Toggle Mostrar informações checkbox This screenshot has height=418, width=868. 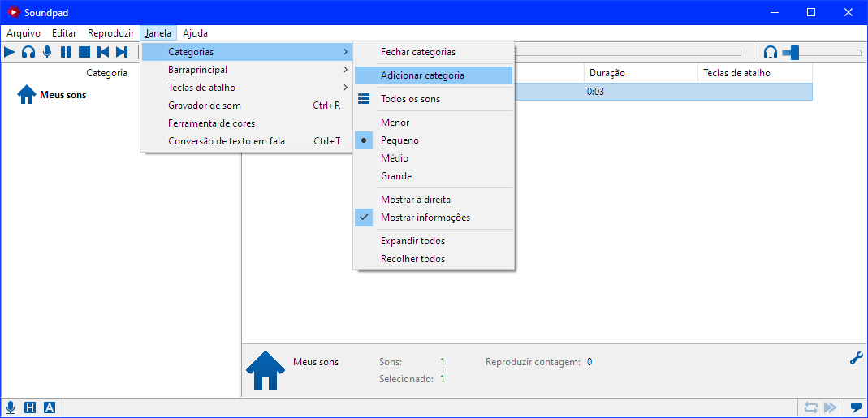click(x=425, y=218)
